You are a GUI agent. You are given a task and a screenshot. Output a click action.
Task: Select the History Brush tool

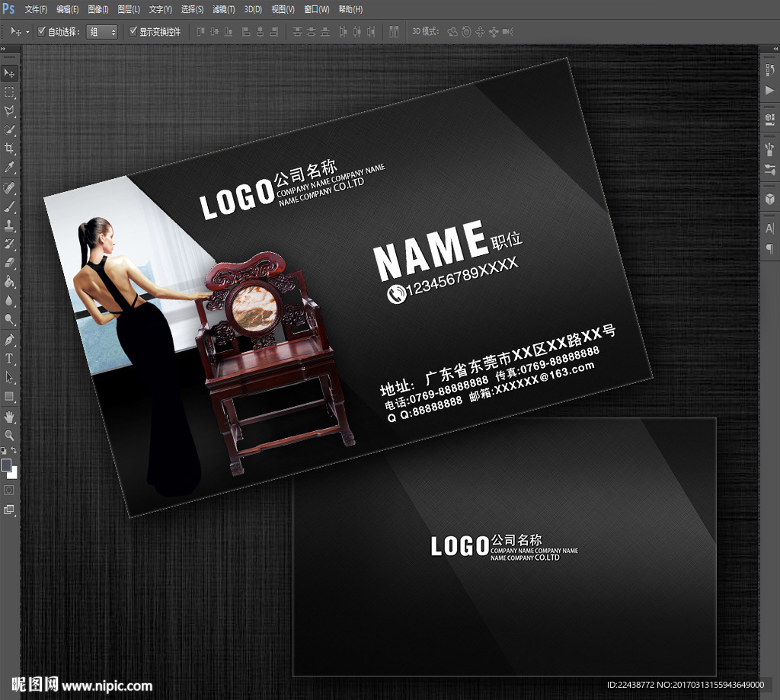[9, 244]
